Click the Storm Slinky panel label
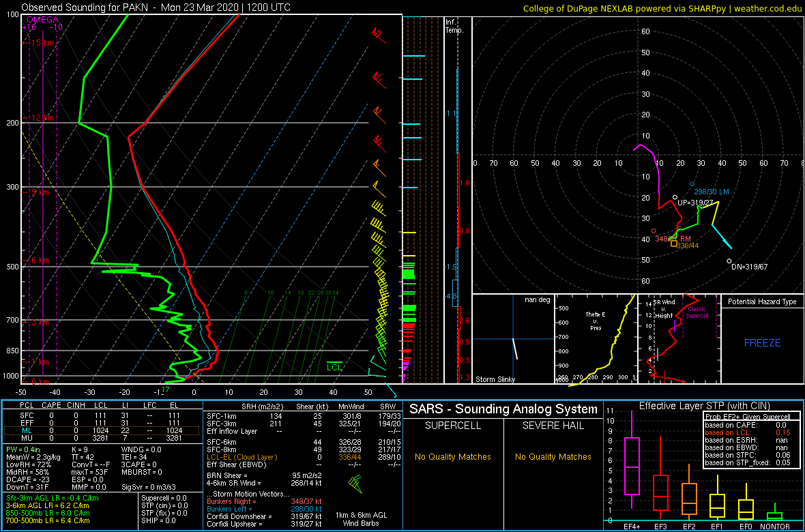Screen dimensions: 805x532 pos(495,379)
